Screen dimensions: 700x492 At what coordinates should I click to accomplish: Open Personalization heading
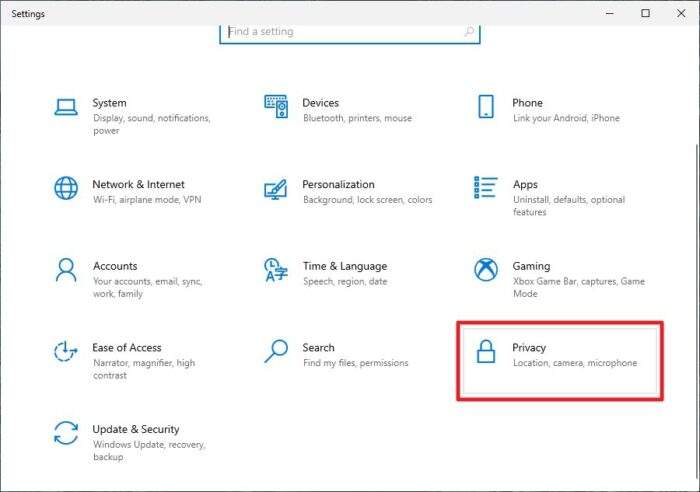338,184
